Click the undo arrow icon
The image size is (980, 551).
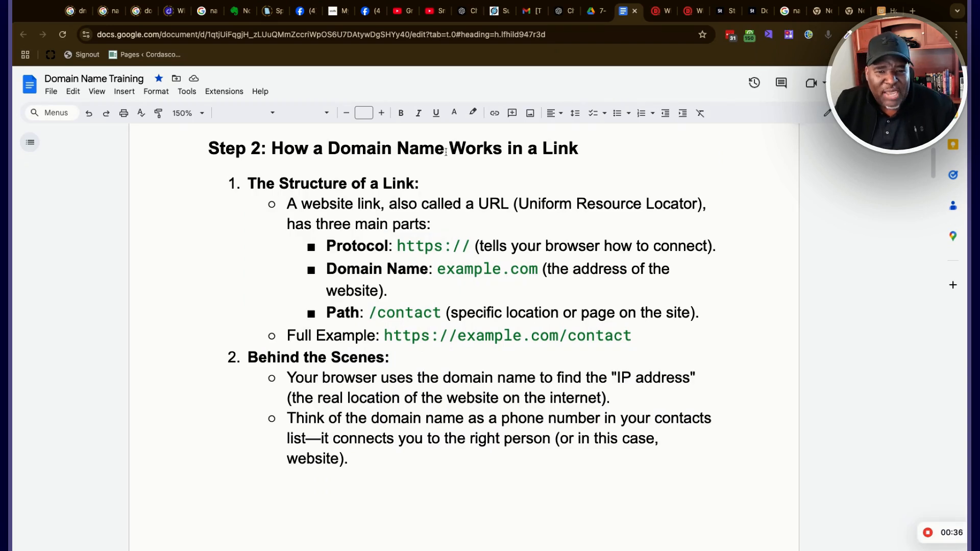89,113
